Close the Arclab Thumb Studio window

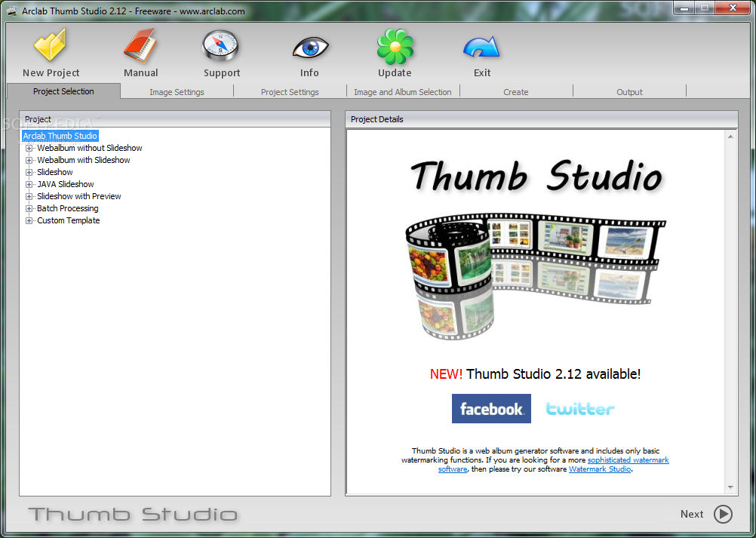click(733, 8)
